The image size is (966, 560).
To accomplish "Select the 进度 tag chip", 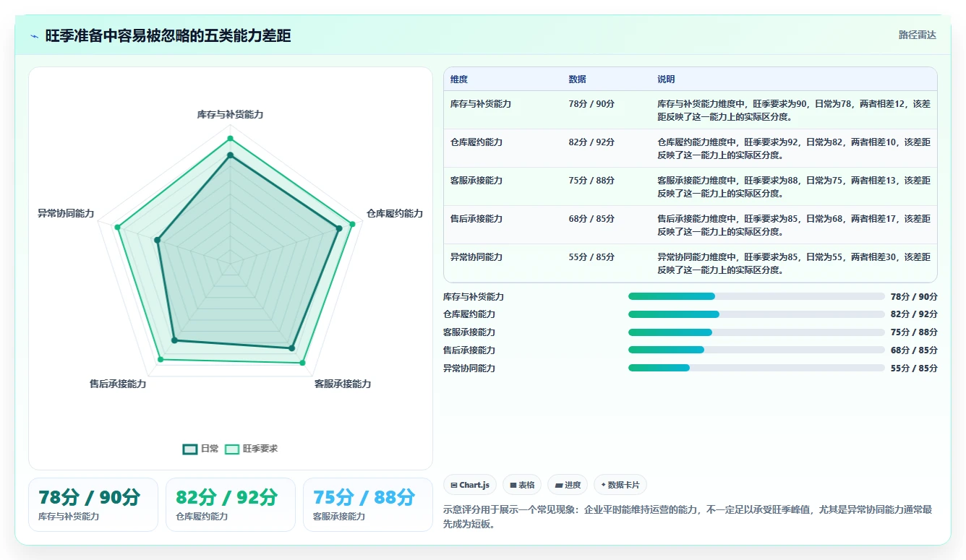I will point(568,485).
